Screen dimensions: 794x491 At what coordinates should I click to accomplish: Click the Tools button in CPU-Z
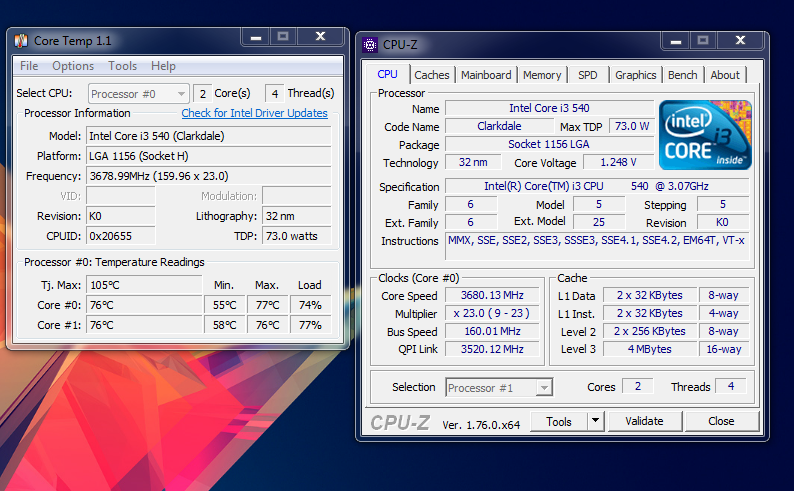559,422
